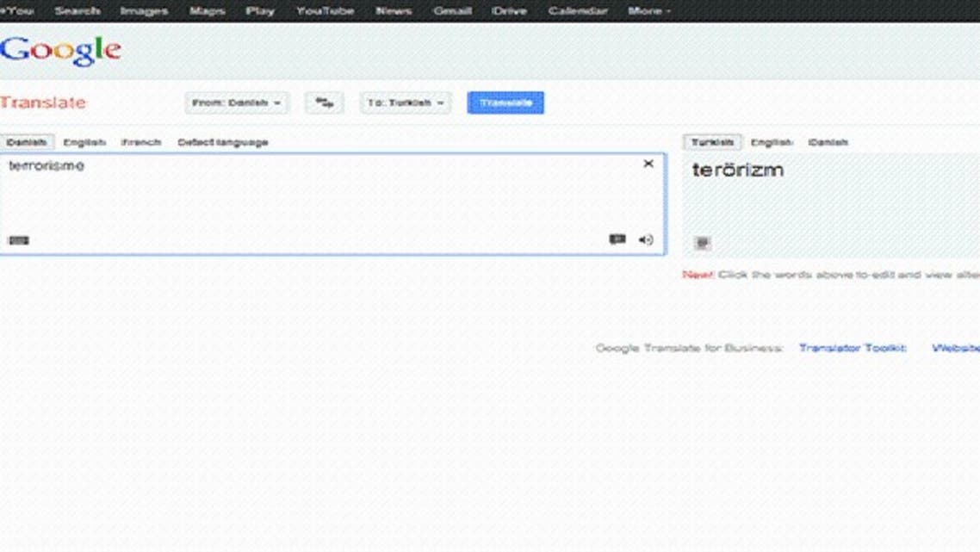Select English source language tab
The height and width of the screenshot is (552, 980).
coord(84,143)
